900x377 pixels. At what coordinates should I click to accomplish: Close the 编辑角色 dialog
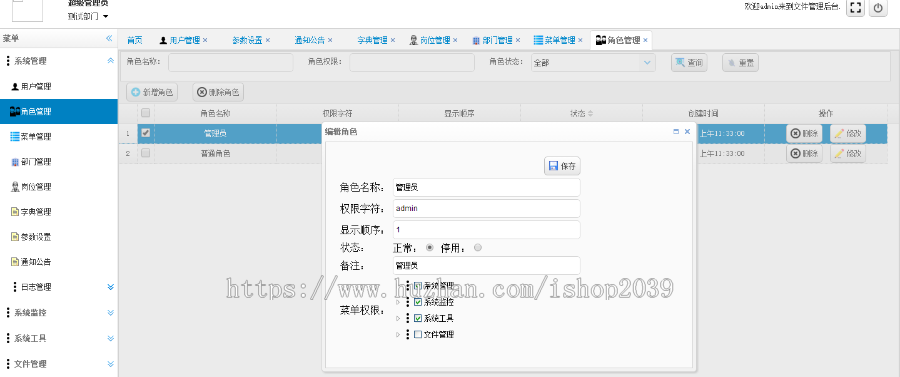coord(687,131)
